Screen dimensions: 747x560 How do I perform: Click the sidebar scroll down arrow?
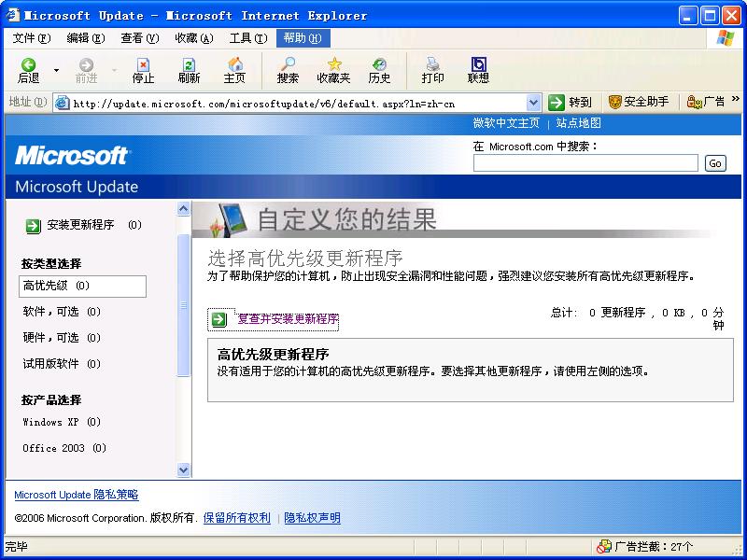pyautogui.click(x=183, y=470)
